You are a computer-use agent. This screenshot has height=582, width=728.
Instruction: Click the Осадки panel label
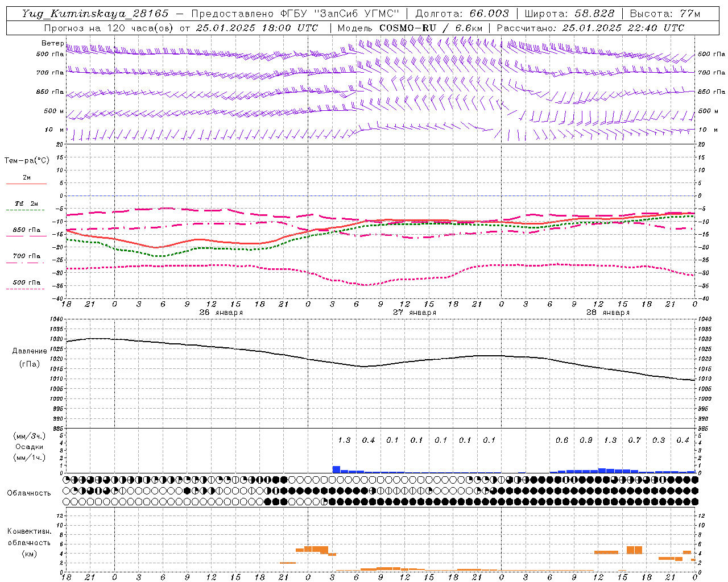tap(30, 447)
